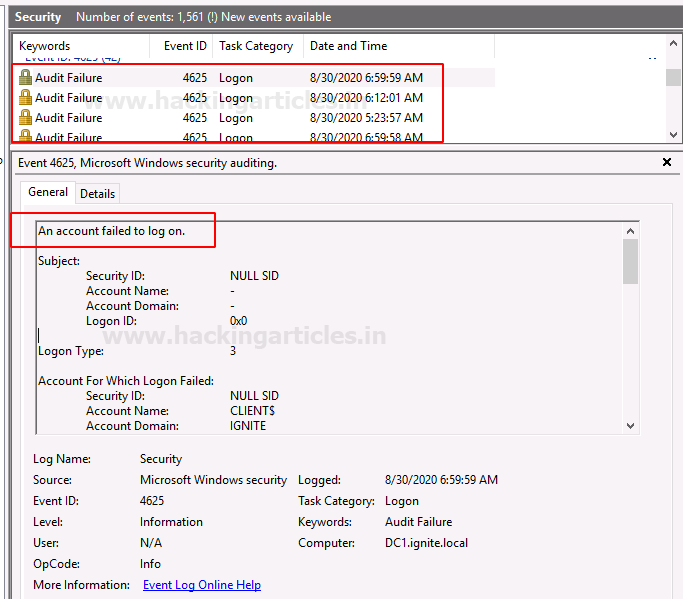
Task: Select the General tab
Action: pyautogui.click(x=48, y=192)
